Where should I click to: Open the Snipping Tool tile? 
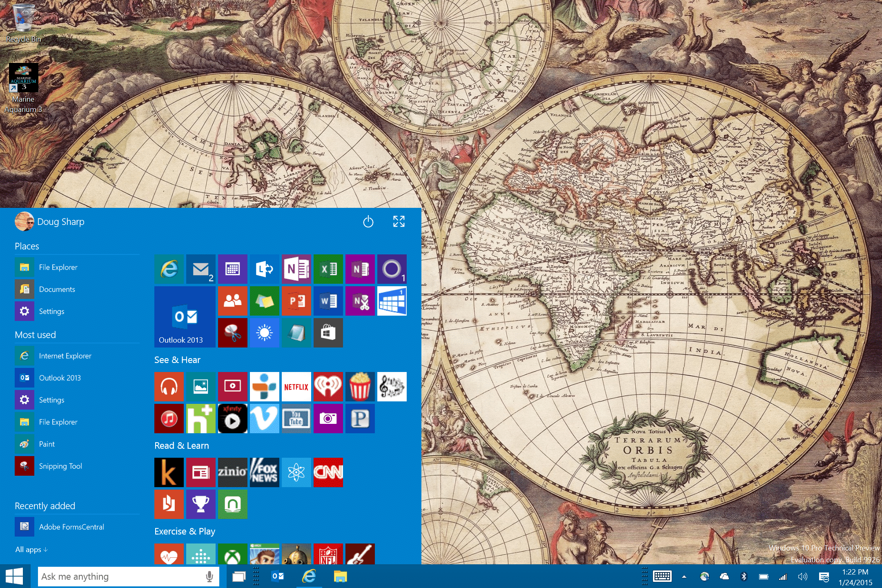pyautogui.click(x=233, y=333)
